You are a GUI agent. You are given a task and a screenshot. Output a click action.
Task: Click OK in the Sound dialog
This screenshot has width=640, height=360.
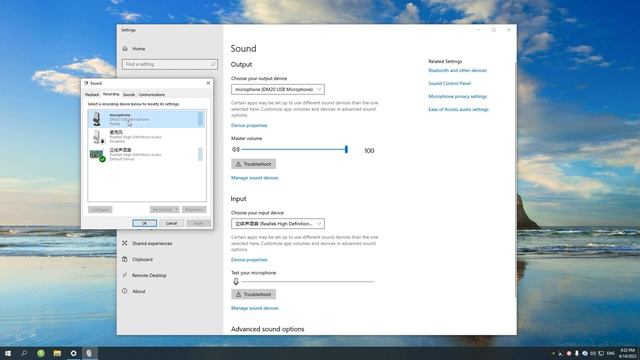[144, 223]
